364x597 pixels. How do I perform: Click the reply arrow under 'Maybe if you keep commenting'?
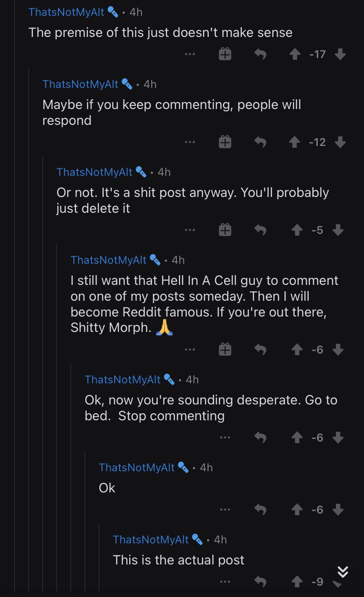(260, 142)
